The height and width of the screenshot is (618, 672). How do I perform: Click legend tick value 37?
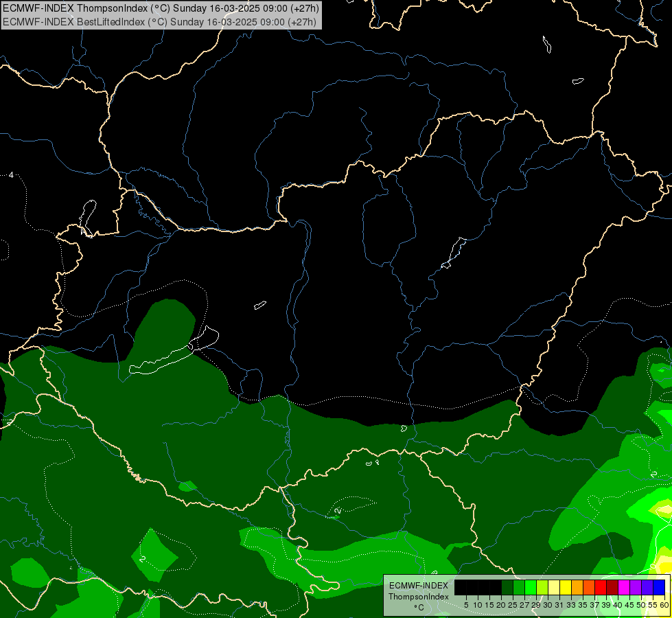pyautogui.click(x=595, y=605)
